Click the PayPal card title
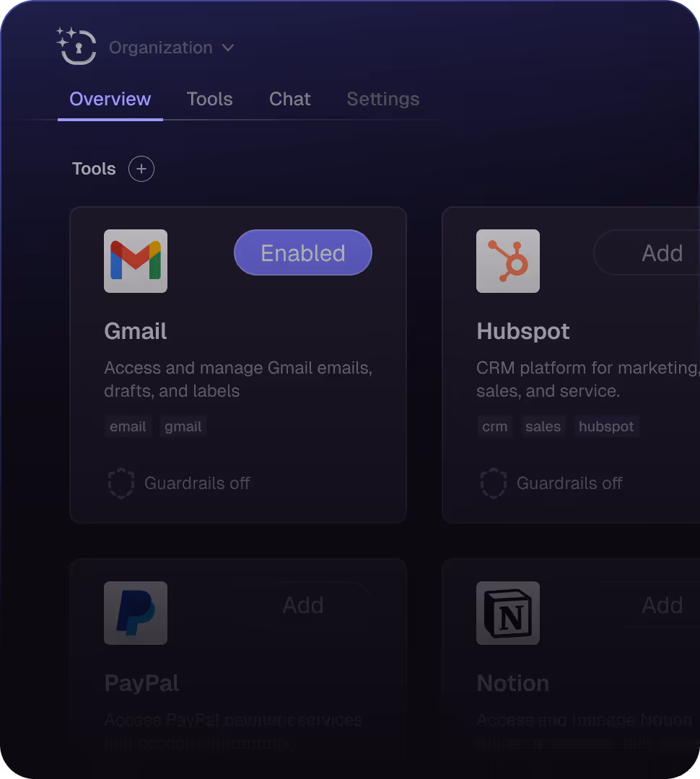 141,683
